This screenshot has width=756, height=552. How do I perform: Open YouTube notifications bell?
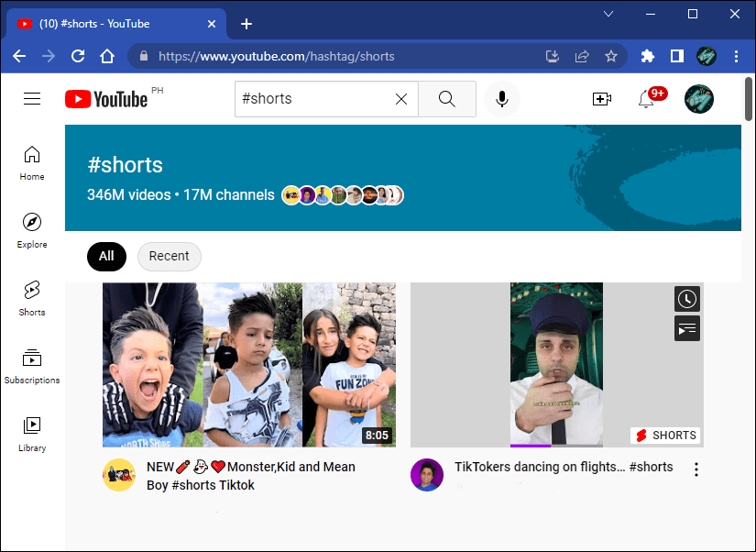(x=646, y=98)
